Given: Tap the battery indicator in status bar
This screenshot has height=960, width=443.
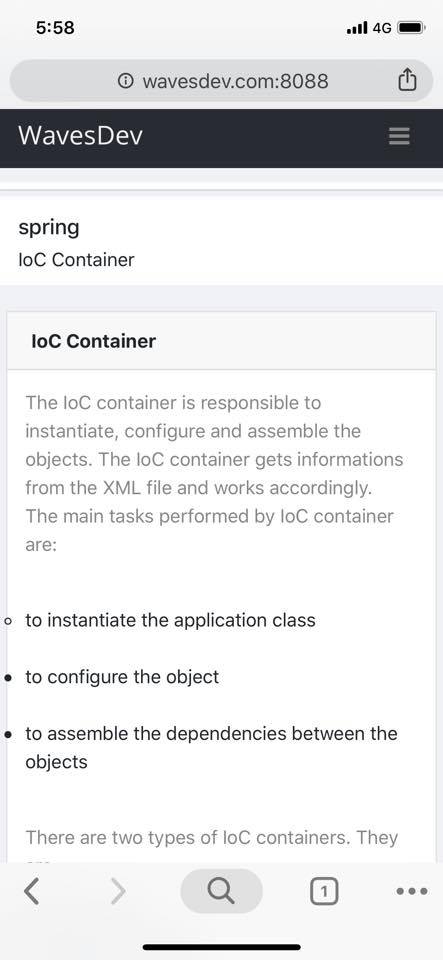Looking at the screenshot, I should (x=411, y=28).
